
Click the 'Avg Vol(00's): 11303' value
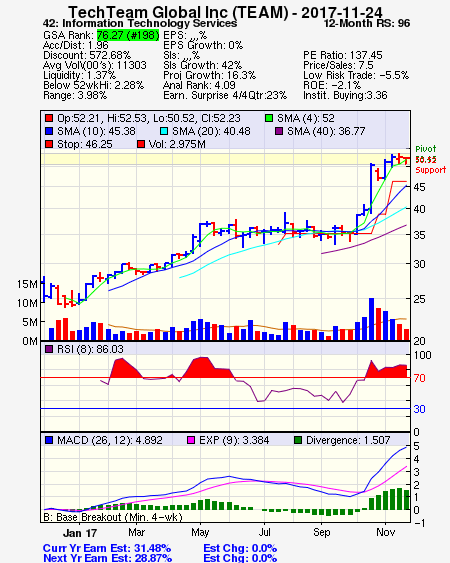point(95,65)
